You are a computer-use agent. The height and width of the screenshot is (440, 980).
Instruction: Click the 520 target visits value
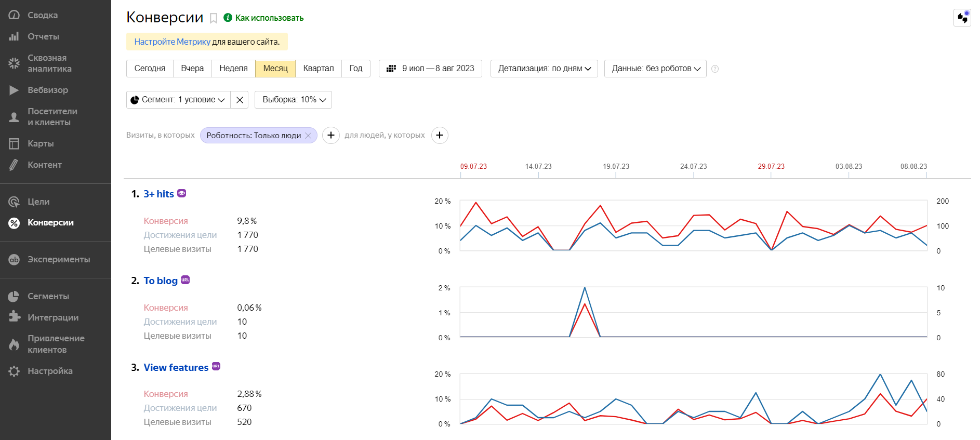point(244,422)
